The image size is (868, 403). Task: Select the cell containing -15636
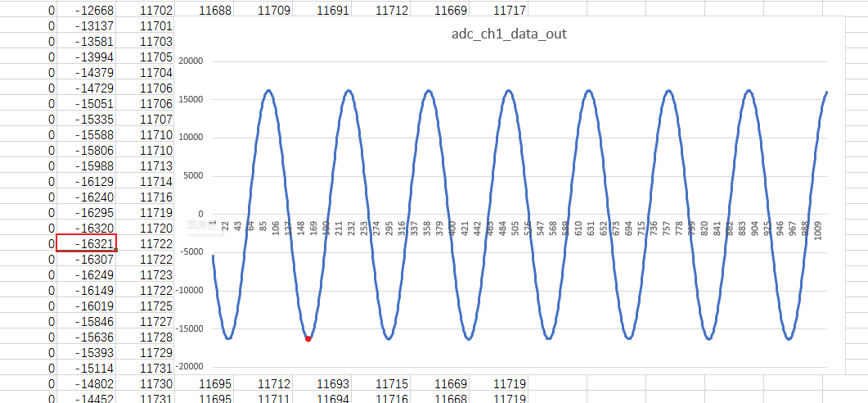(x=87, y=337)
